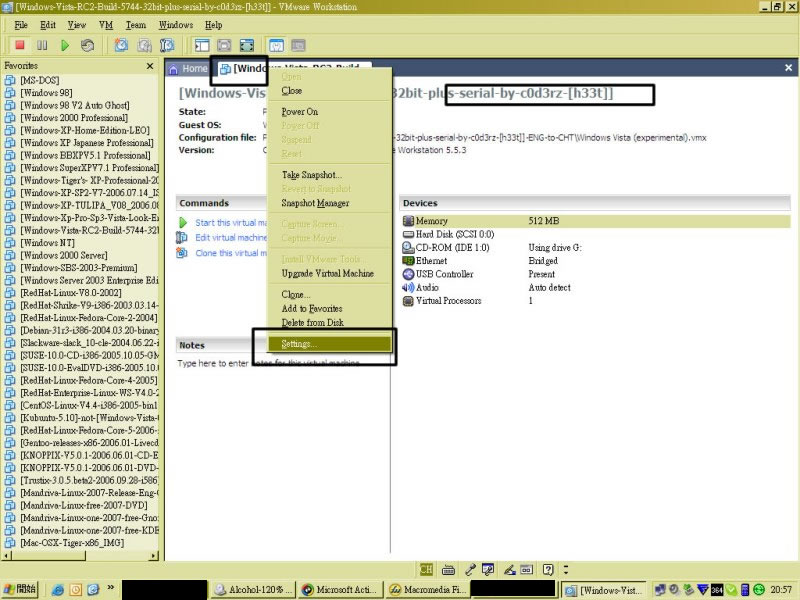Close the VM tab with the X

pyautogui.click(x=788, y=68)
